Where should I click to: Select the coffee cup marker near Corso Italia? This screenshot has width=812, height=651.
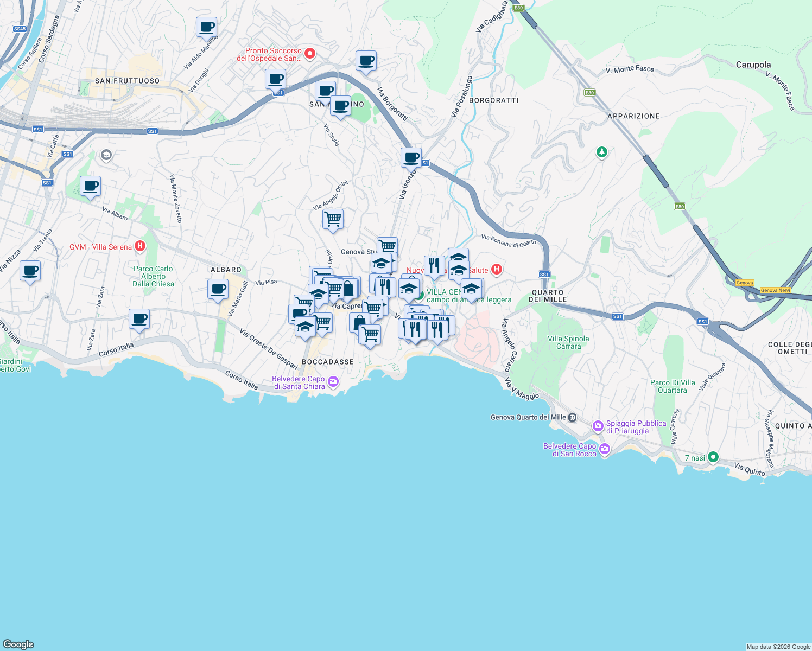click(x=139, y=320)
